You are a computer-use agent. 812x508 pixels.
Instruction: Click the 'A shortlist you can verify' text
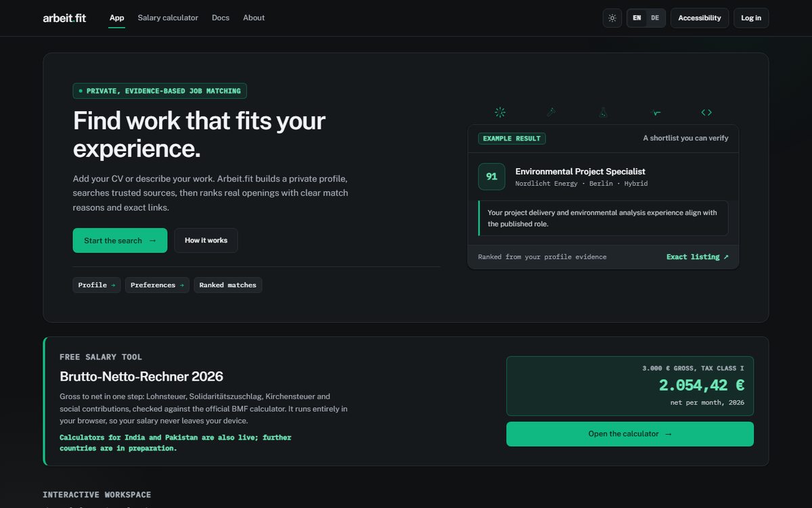pos(685,138)
